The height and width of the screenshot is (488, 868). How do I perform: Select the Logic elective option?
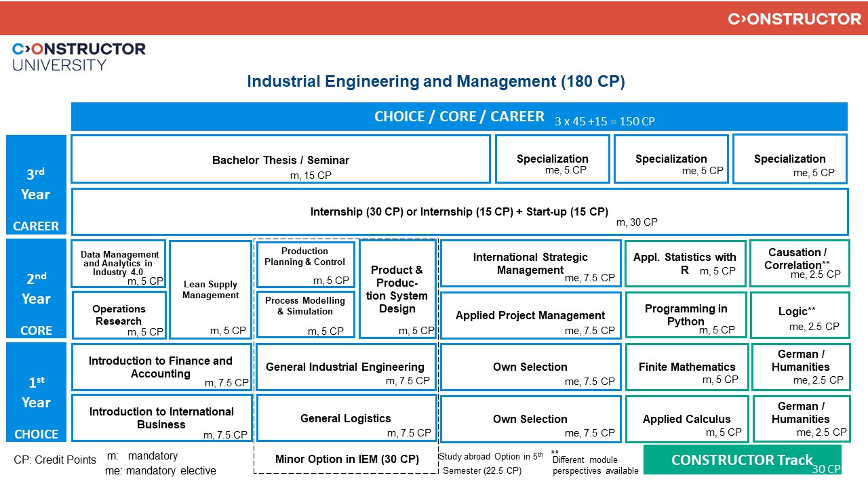click(800, 315)
